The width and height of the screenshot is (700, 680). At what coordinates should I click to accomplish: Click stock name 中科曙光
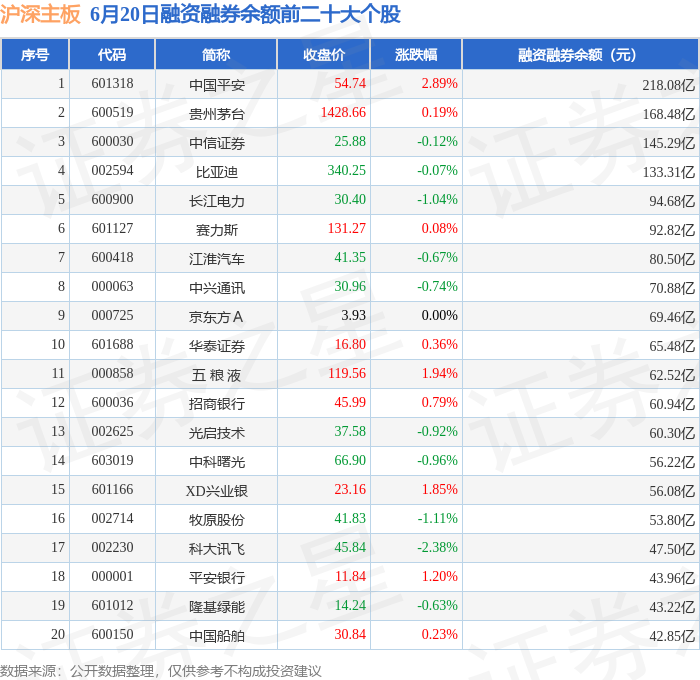tap(217, 462)
